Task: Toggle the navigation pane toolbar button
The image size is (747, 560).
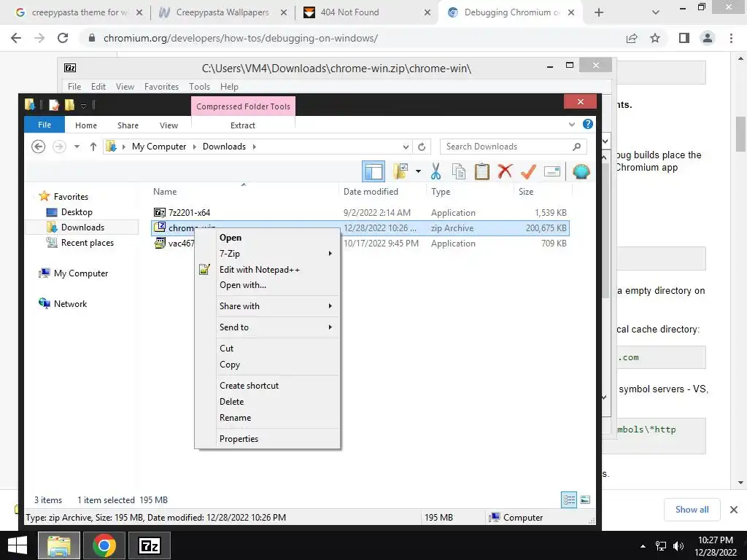Action: click(x=373, y=171)
